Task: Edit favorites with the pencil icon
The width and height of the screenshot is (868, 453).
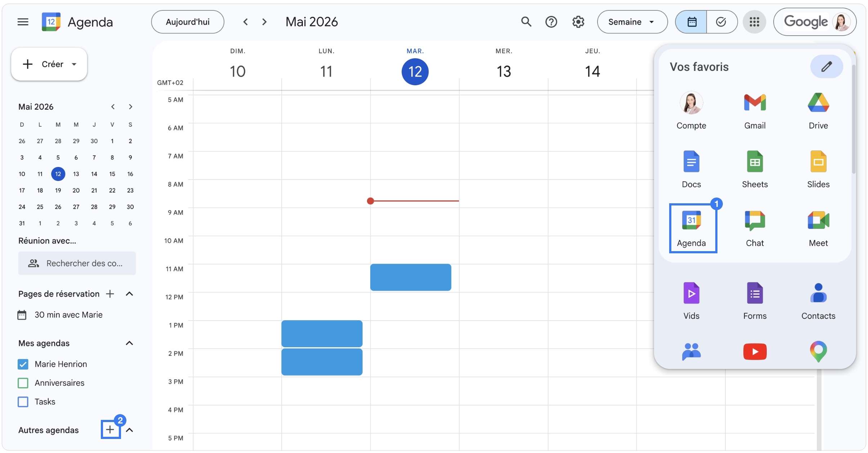Action: tap(827, 67)
